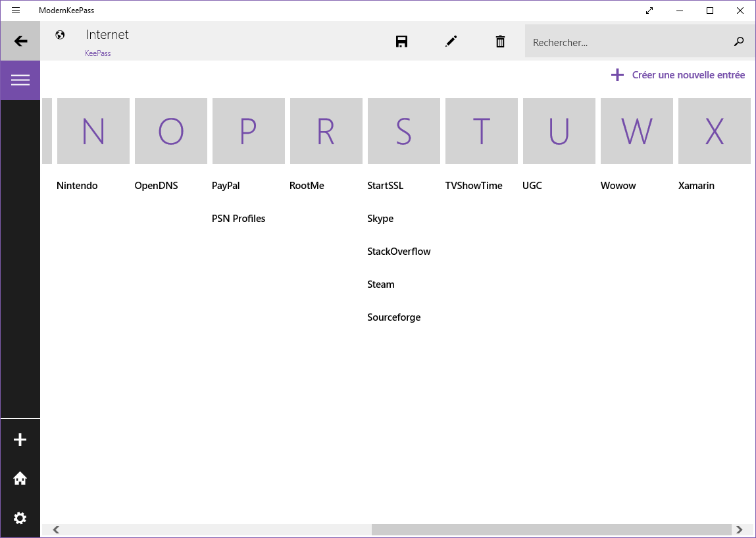Click the pencil edit icon
The image size is (756, 538).
tap(451, 41)
